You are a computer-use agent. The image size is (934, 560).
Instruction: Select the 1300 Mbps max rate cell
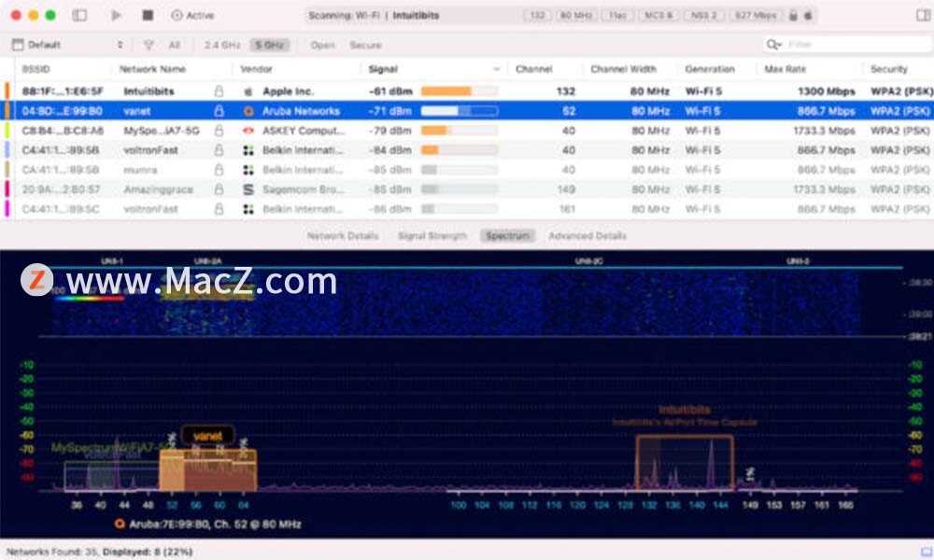827,91
